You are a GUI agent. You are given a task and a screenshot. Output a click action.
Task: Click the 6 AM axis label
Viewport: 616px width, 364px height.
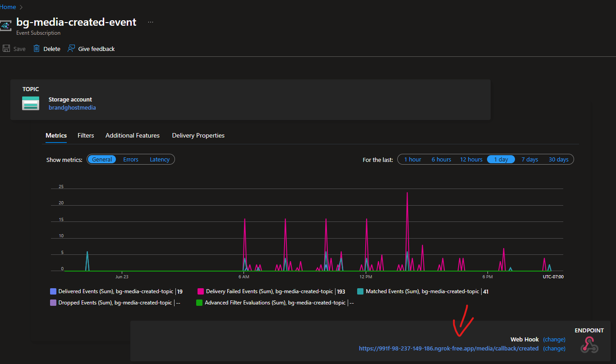click(244, 276)
